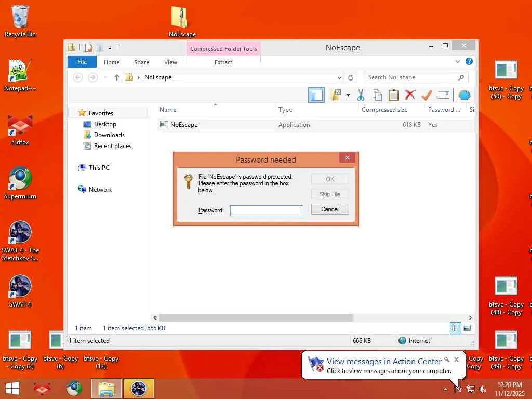Switch to the Share ribbon tab
This screenshot has height=399, width=532.
pos(141,62)
